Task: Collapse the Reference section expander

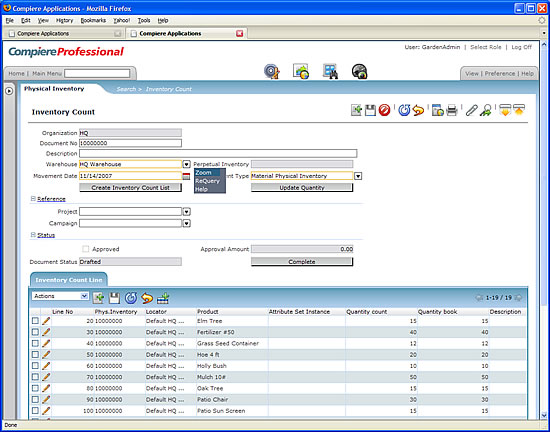Action: (33, 199)
